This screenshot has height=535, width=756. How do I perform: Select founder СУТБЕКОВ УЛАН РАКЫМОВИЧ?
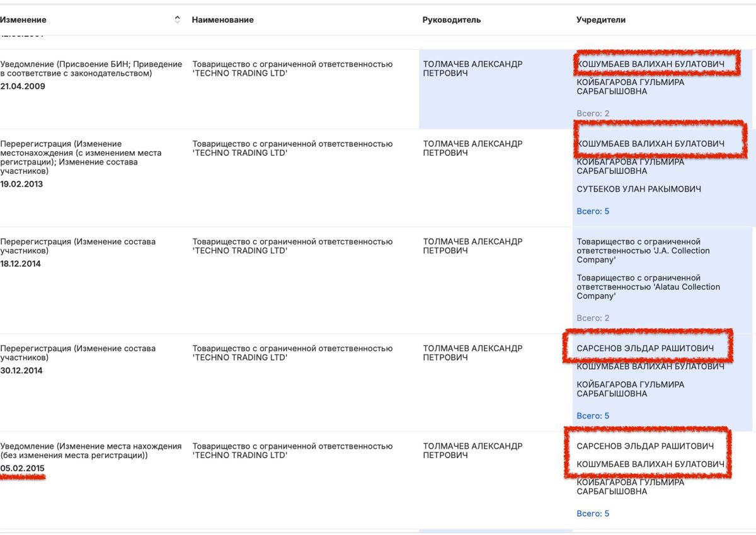639,189
